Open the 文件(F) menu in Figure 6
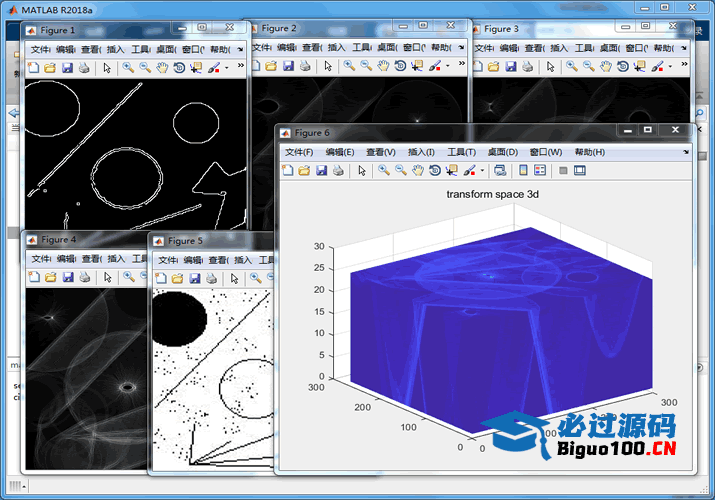This screenshot has width=715, height=500. [x=299, y=152]
